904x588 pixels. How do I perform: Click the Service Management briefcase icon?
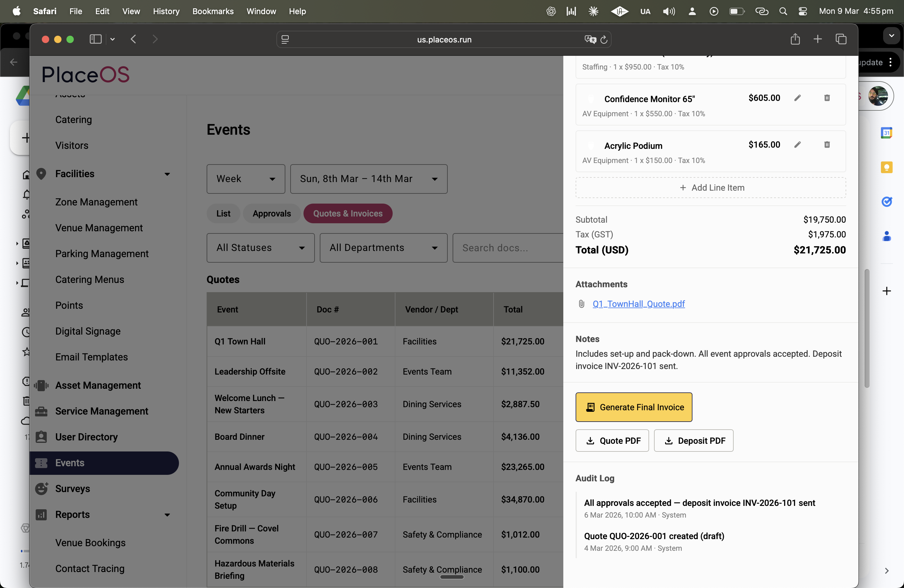[42, 411]
